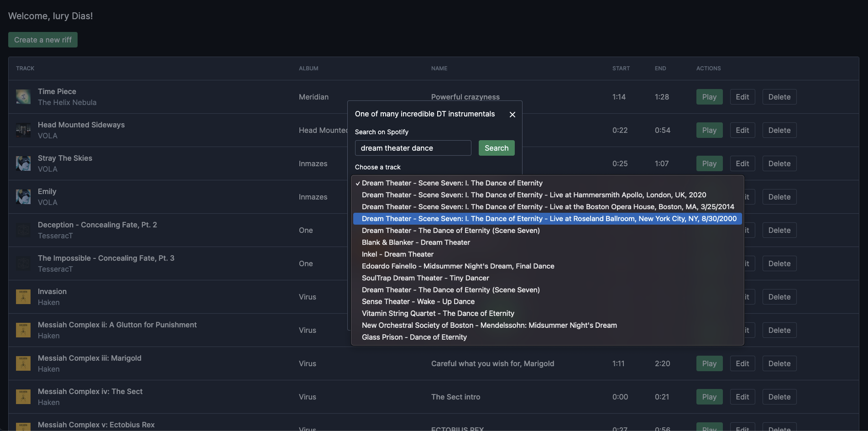Delete the Messiah Complex iv: The Sect riff

click(x=779, y=397)
